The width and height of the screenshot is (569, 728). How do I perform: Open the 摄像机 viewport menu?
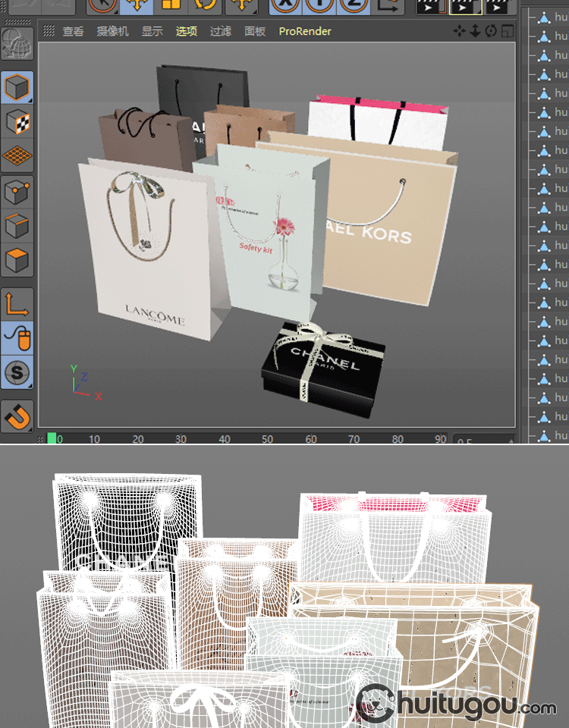point(112,31)
